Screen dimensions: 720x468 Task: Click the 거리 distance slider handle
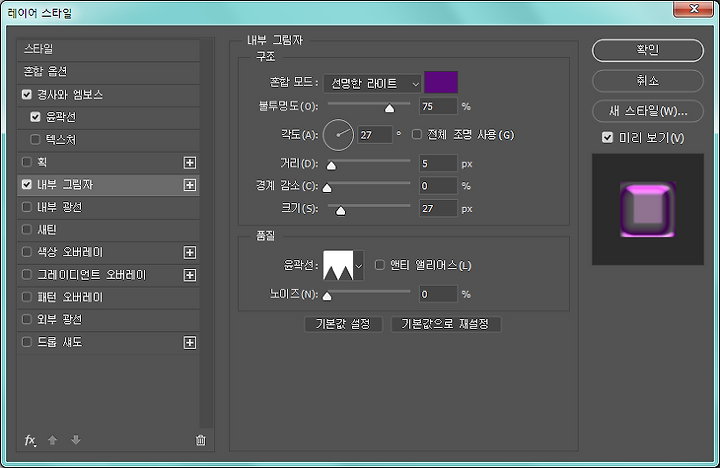tap(331, 165)
